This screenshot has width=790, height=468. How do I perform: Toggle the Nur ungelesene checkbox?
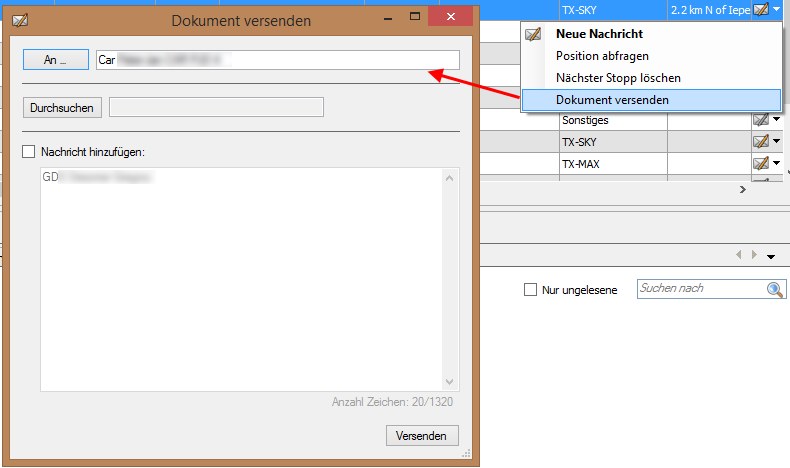(x=531, y=290)
